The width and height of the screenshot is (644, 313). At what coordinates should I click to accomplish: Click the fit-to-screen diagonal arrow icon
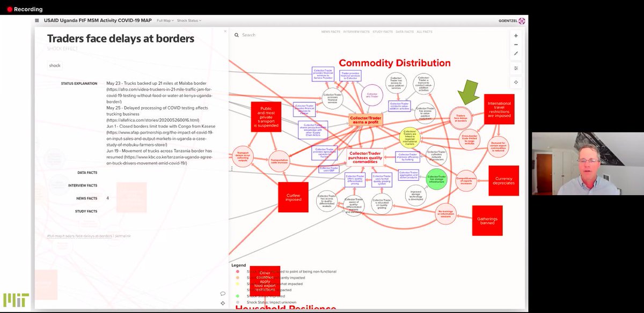[516, 53]
